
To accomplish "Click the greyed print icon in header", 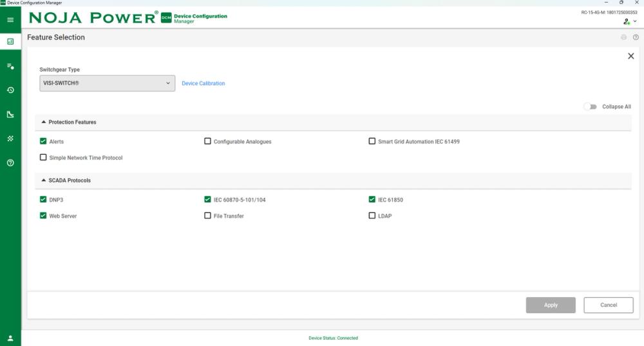I will (x=623, y=37).
